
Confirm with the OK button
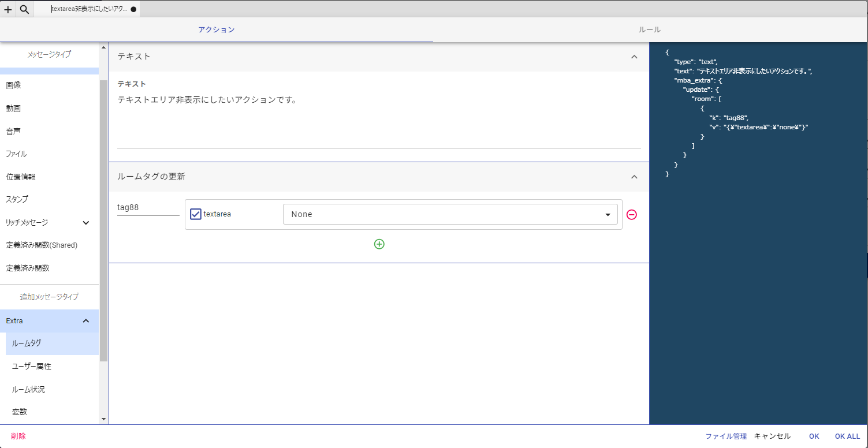tap(814, 436)
